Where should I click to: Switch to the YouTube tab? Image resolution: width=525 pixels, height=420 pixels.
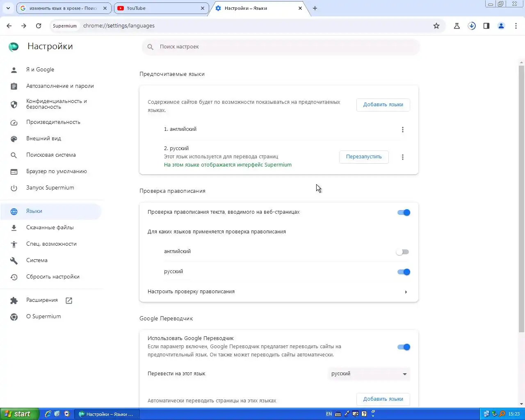[161, 8]
